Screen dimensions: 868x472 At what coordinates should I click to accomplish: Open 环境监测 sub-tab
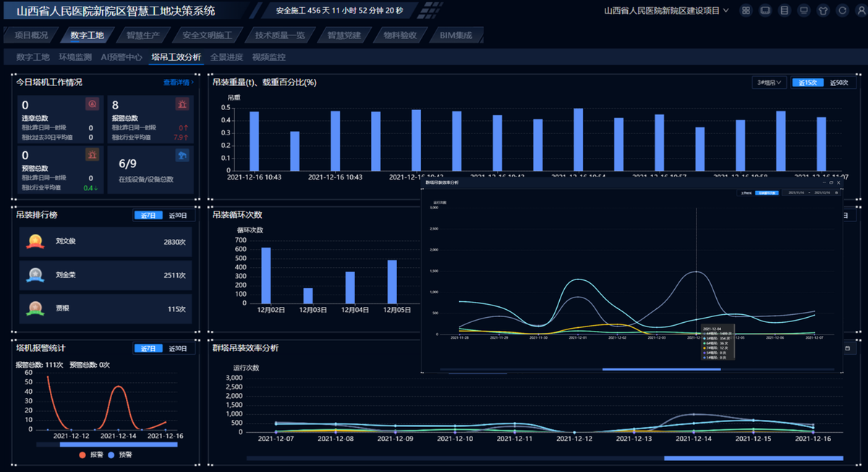point(75,57)
